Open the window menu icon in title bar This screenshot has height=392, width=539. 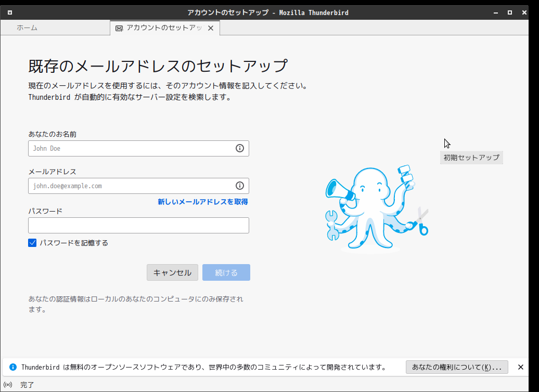pyautogui.click(x=9, y=12)
